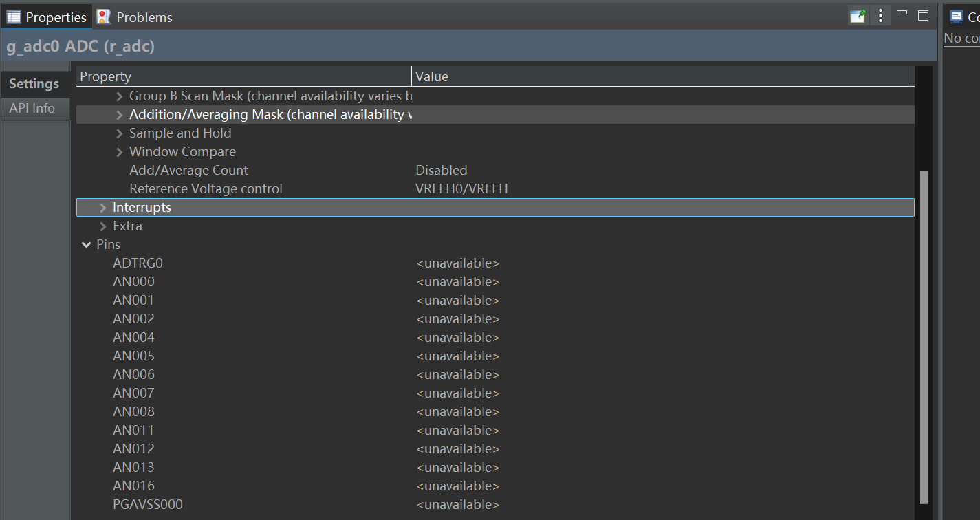Select the AN001 pin row
Image resolution: width=980 pixels, height=520 pixels.
(x=495, y=301)
